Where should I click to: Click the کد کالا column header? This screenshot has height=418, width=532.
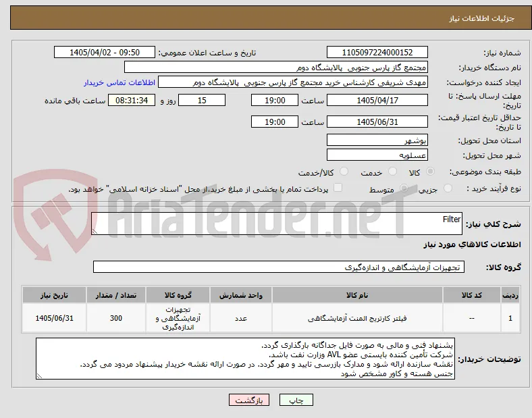(x=472, y=295)
